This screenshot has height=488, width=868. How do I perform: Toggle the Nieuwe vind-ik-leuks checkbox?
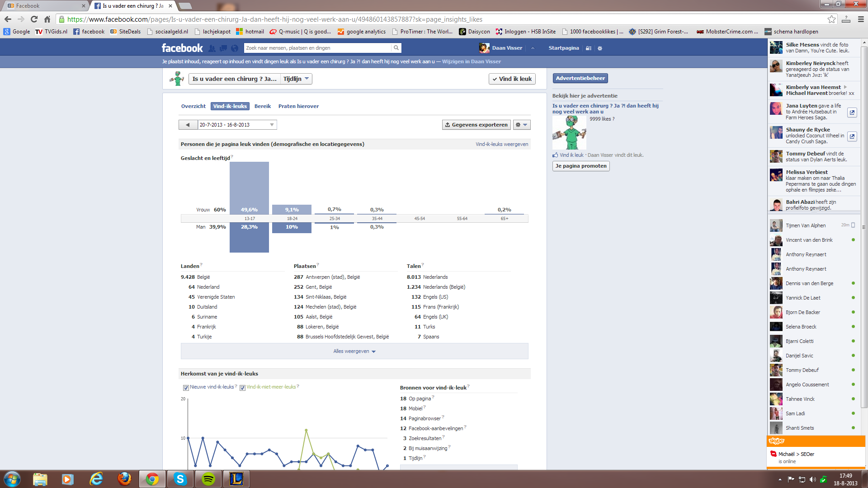[x=186, y=388]
